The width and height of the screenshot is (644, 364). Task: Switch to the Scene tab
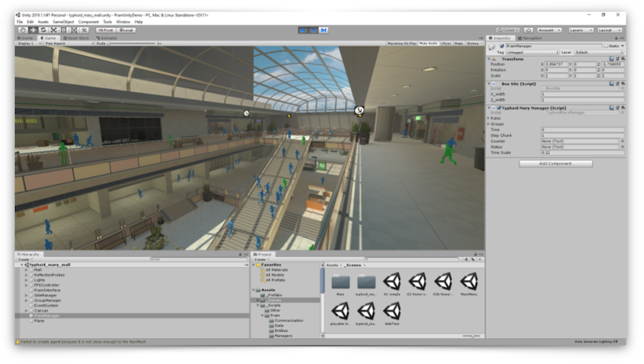coord(25,38)
